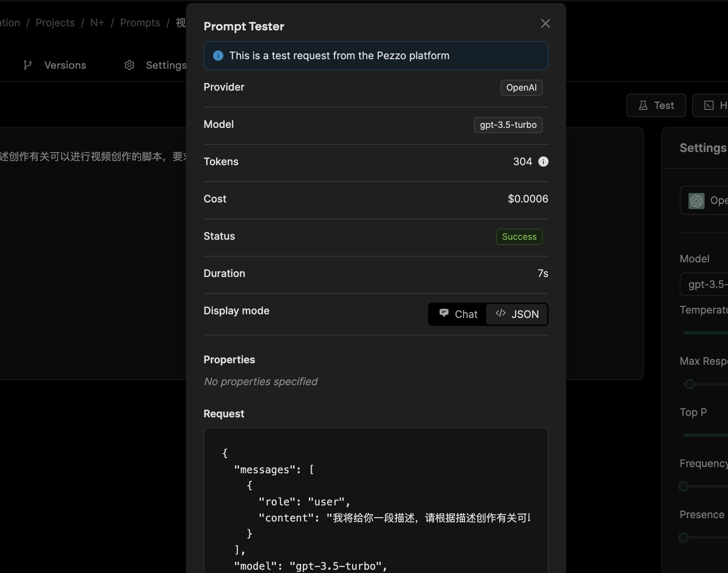This screenshot has width=728, height=573.
Task: Click Projects breadcrumb link
Action: (55, 23)
